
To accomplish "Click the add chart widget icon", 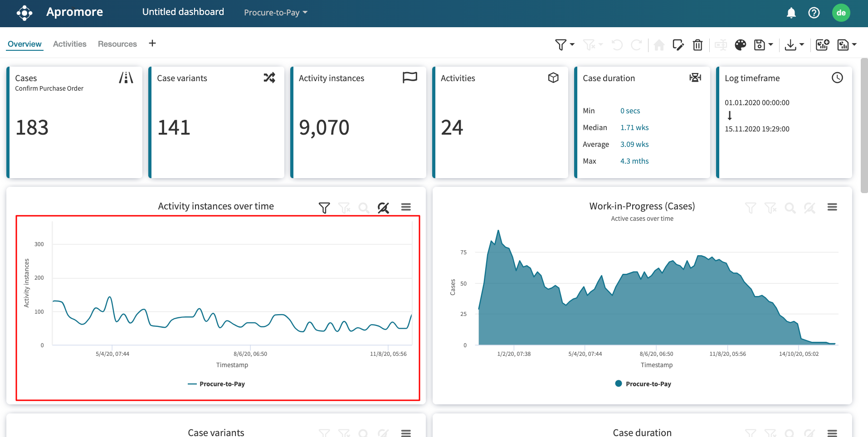I will coord(822,45).
